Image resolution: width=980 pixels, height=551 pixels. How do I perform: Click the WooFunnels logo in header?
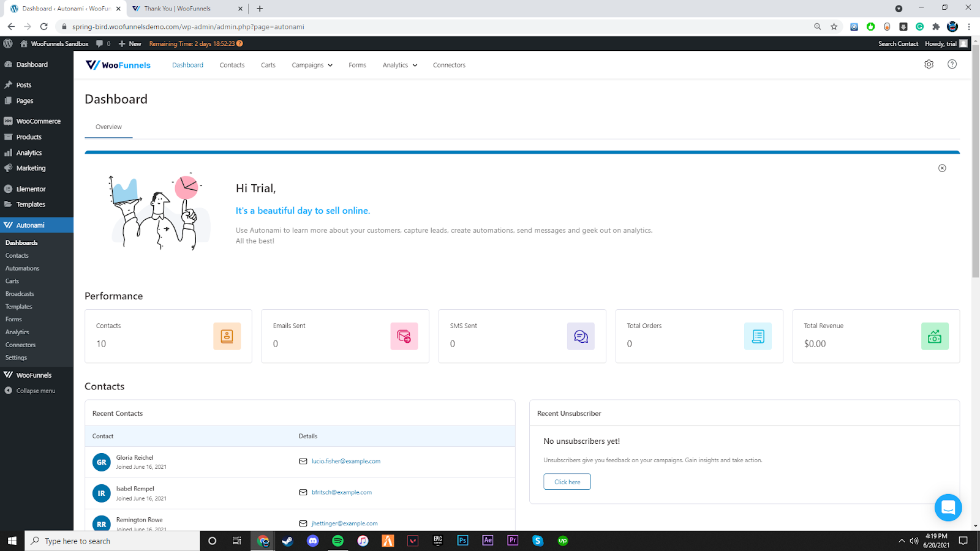(x=118, y=65)
